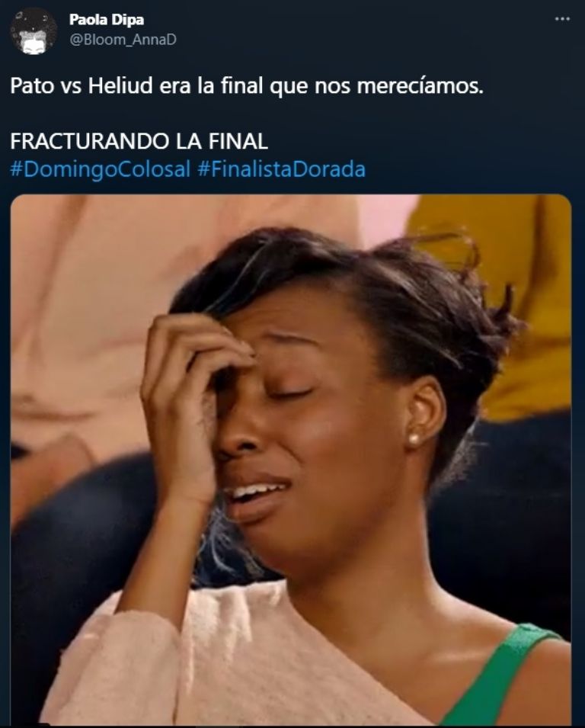Click the 'FRACTURANDO LA FINAL' text line
This screenshot has width=585, height=728.
pos(139,141)
